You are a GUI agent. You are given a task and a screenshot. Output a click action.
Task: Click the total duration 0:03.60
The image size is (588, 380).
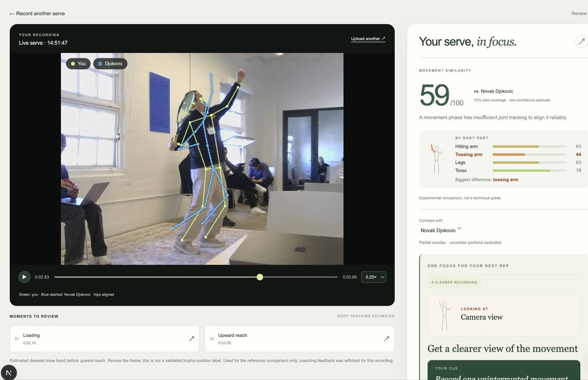click(350, 277)
